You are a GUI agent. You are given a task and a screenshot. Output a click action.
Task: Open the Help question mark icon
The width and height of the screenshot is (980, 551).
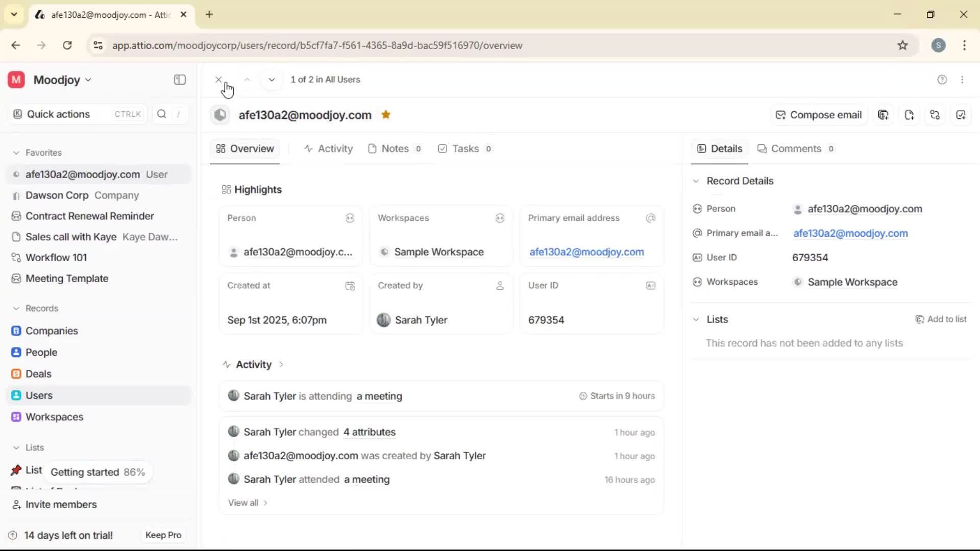coord(942,80)
